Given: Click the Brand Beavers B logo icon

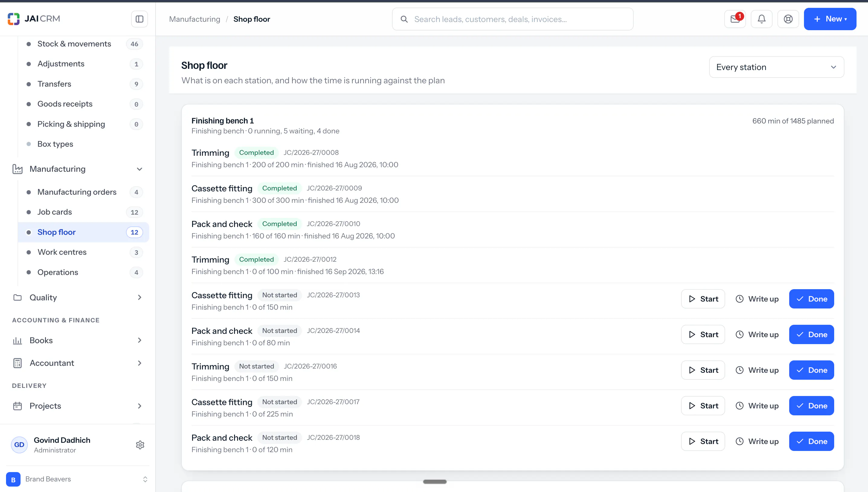Looking at the screenshot, I should point(13,479).
